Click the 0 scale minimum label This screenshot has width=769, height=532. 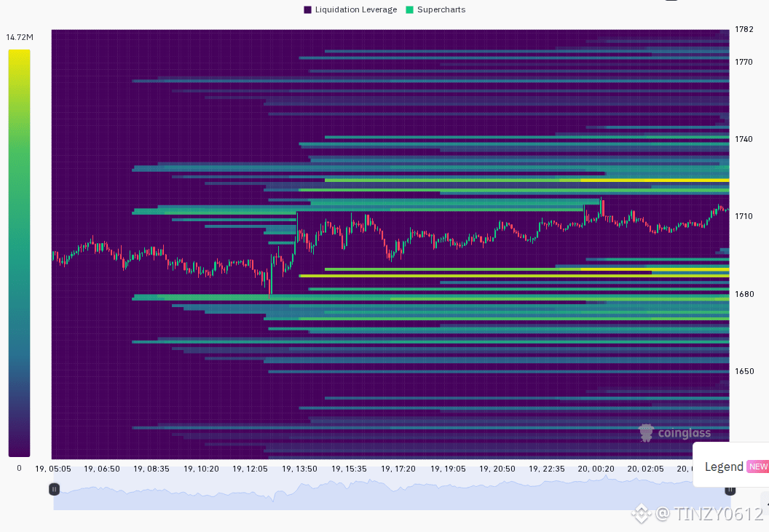click(x=19, y=468)
